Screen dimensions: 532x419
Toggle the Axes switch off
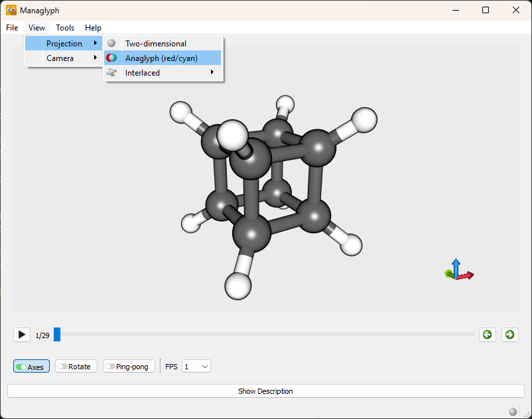31,367
